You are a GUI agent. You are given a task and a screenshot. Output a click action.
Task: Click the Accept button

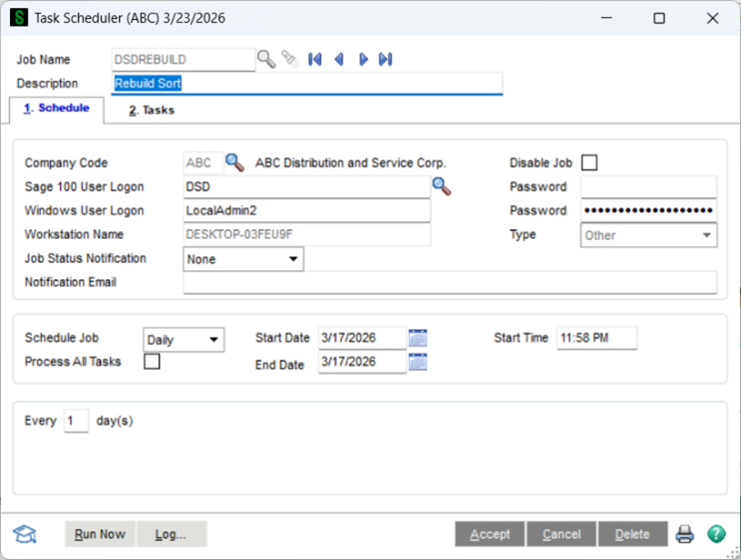click(490, 534)
